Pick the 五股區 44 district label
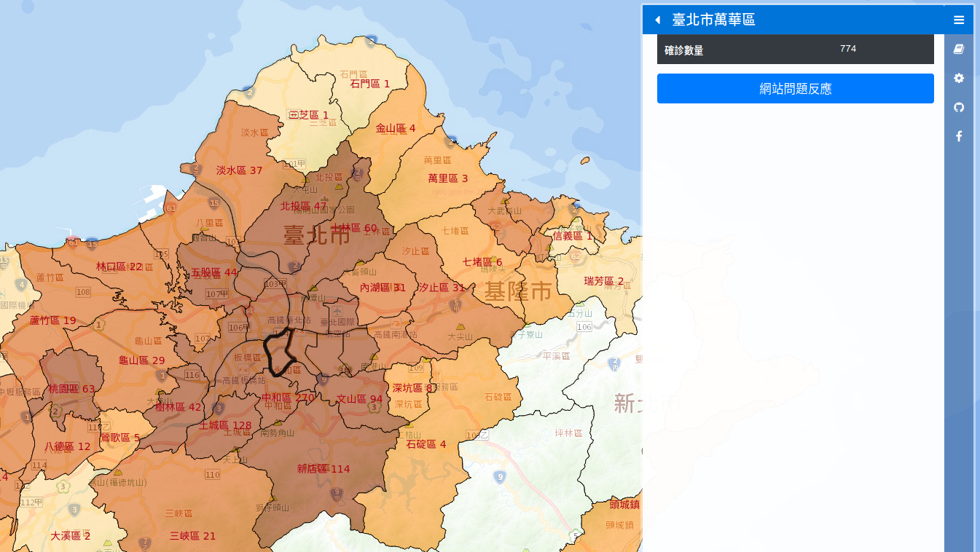This screenshot has height=552, width=980. click(x=214, y=273)
